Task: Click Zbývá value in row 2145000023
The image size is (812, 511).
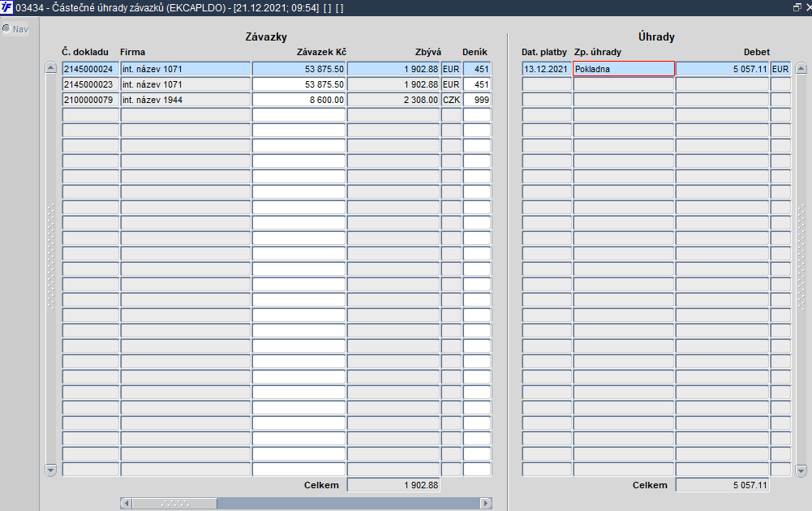Action: click(x=393, y=84)
